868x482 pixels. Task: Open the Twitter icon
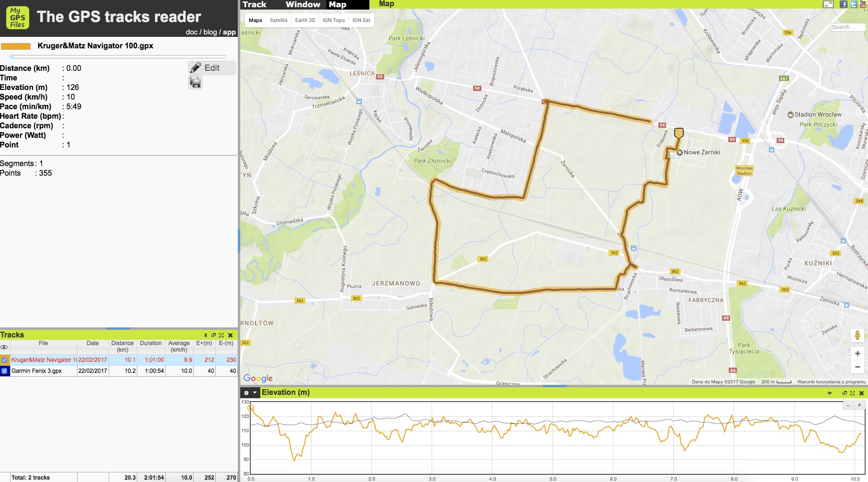point(854,4)
